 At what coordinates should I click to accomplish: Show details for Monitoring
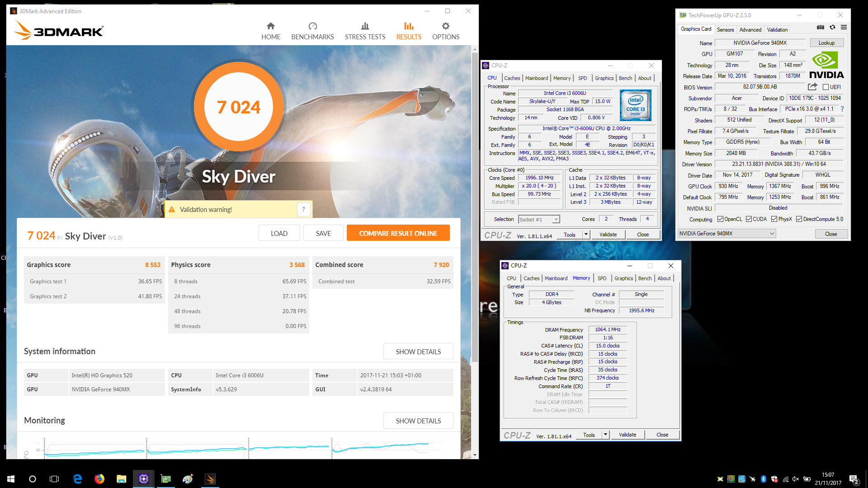(x=418, y=421)
